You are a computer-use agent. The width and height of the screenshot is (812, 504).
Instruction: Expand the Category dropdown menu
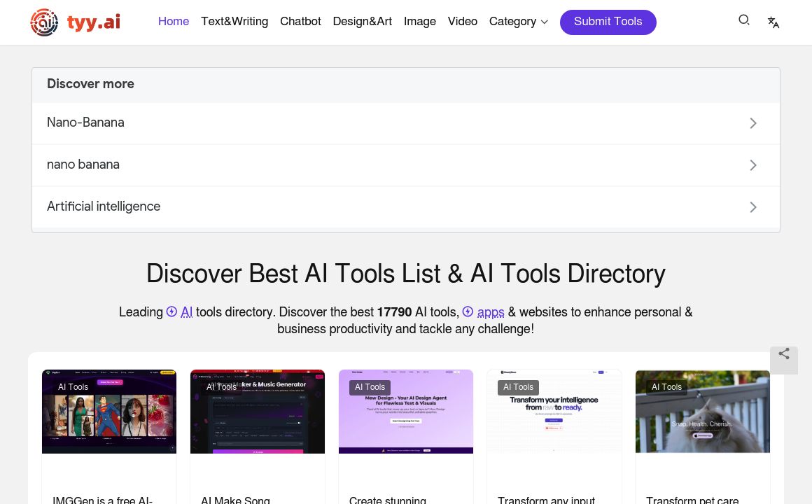pos(519,22)
